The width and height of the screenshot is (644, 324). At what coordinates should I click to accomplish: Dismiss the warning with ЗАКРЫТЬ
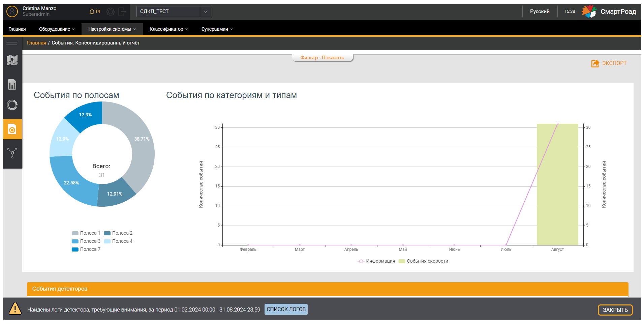615,310
